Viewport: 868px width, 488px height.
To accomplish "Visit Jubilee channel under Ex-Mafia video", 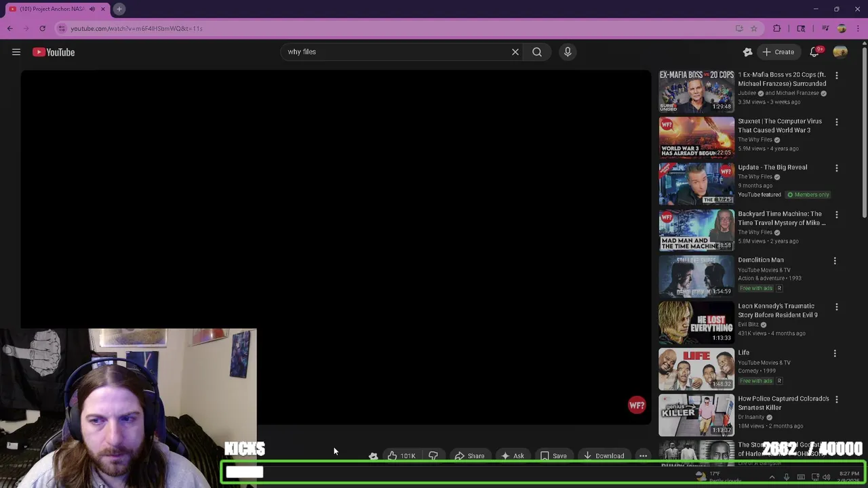I will point(747,94).
